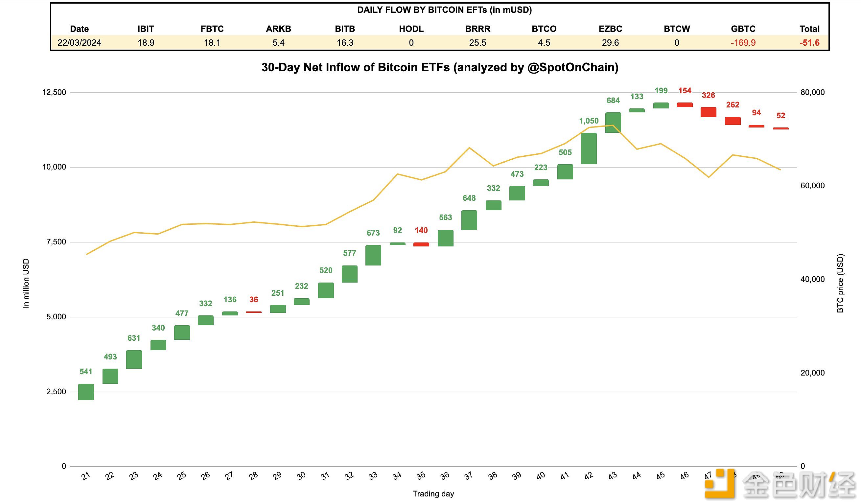Click the red data label 94

[x=756, y=112]
